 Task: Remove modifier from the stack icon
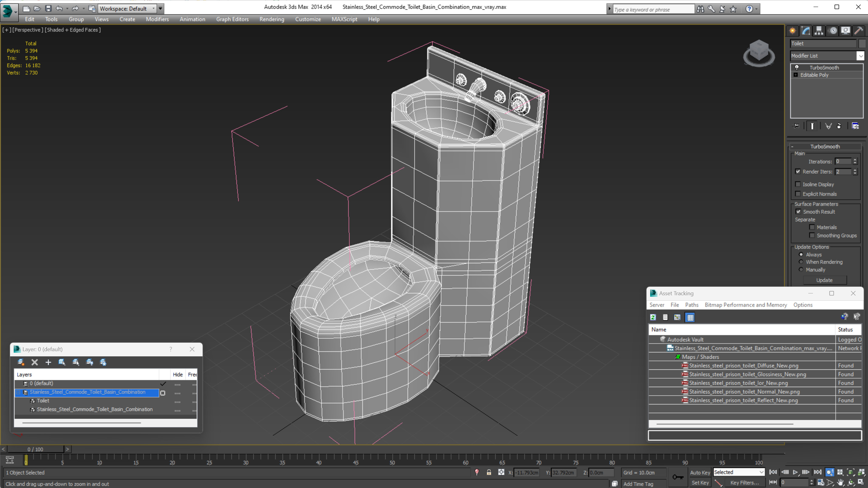pos(839,126)
